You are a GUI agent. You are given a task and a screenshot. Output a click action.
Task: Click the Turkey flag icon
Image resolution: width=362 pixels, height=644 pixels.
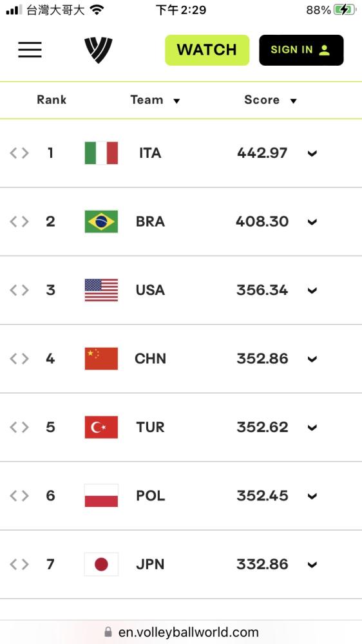pos(101,427)
